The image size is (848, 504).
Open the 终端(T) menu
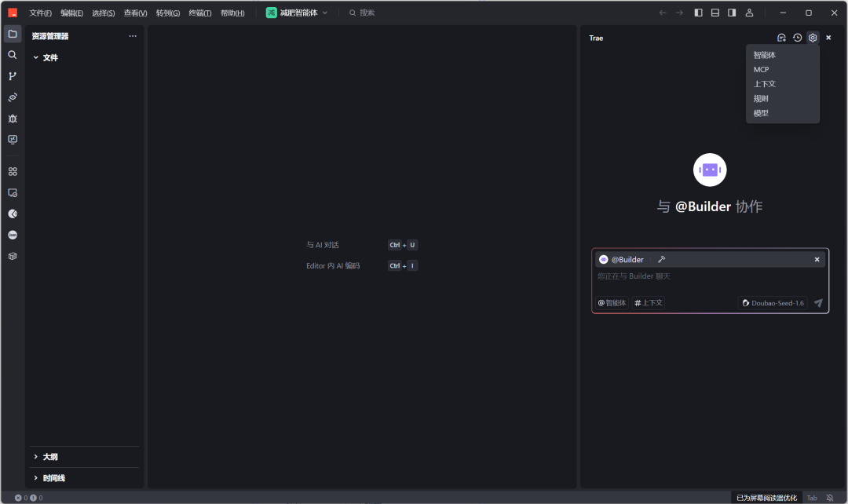point(200,13)
